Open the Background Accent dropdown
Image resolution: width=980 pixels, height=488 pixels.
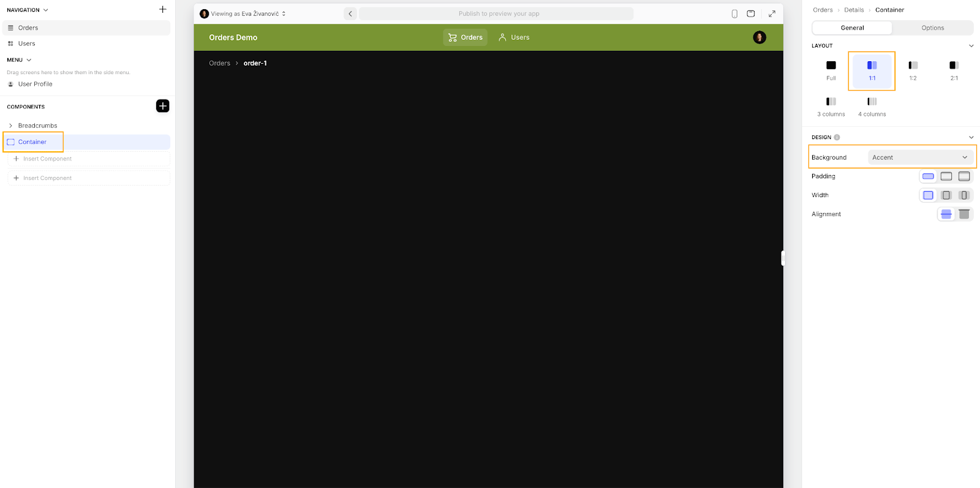920,157
